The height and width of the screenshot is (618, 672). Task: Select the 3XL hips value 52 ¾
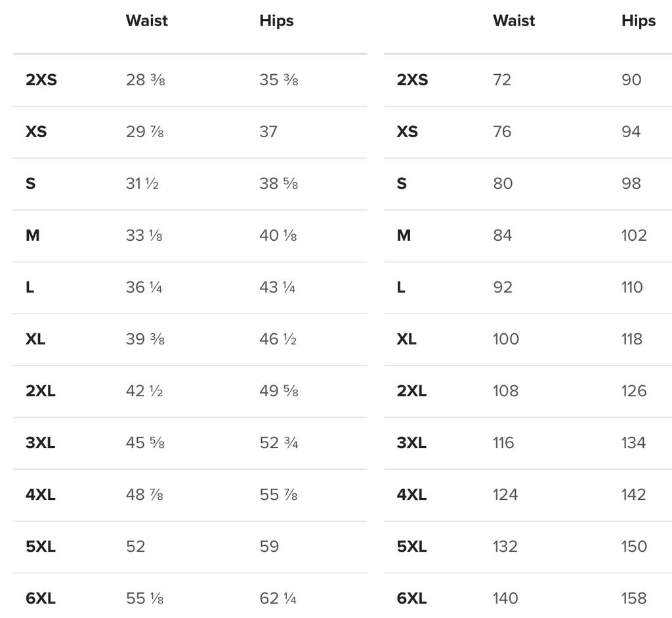278,443
